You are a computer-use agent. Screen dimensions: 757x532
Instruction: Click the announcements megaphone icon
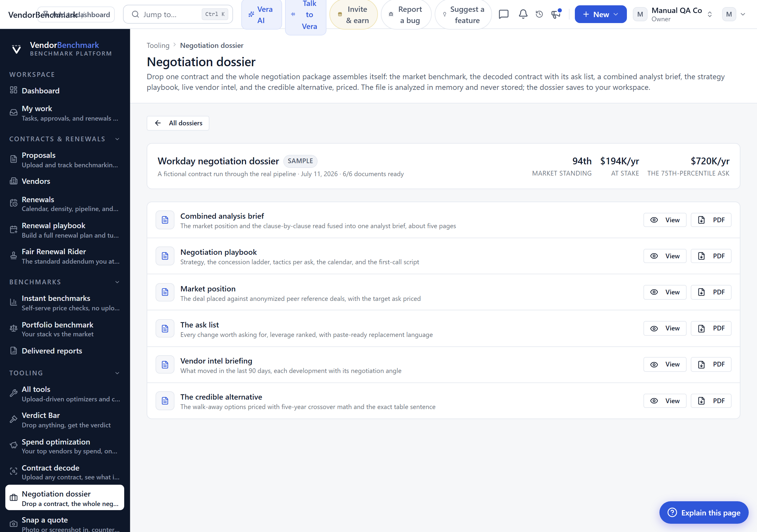coord(556,14)
